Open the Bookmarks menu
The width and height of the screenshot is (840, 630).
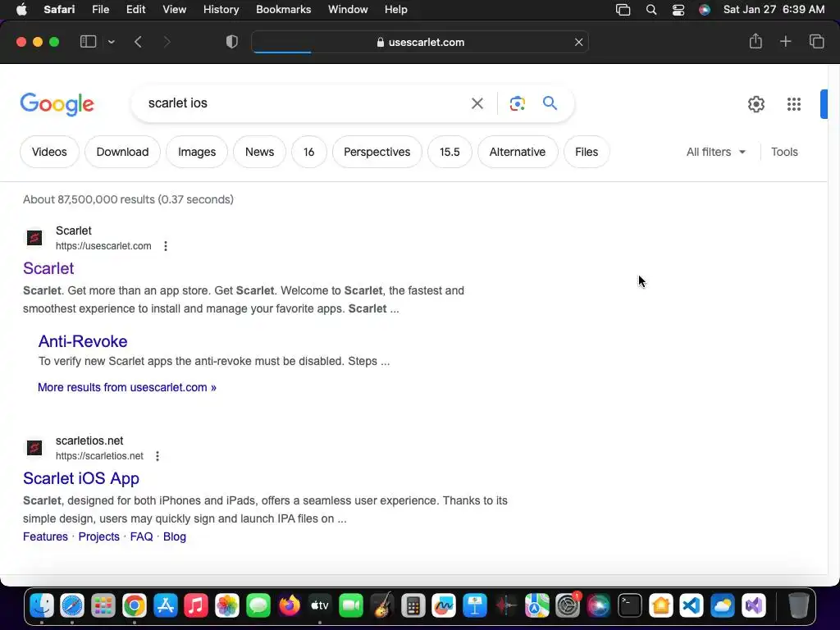coord(283,10)
